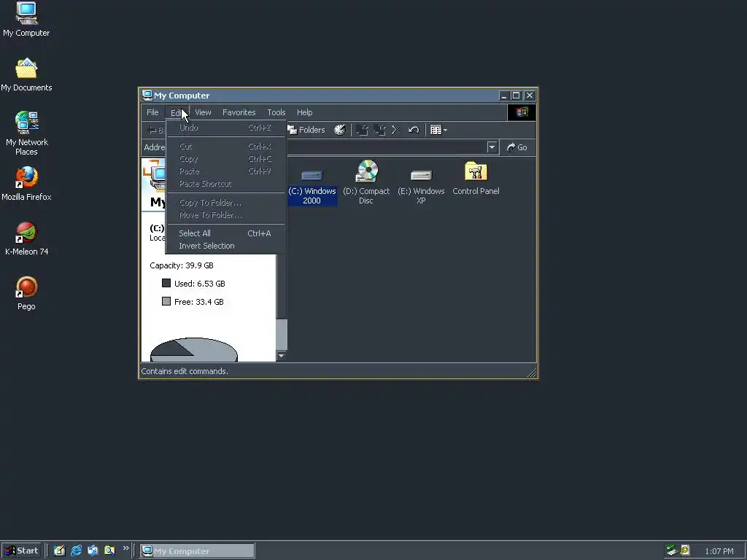
Task: Click the grayed Paste Shortcut menu entry
Action: [226, 184]
